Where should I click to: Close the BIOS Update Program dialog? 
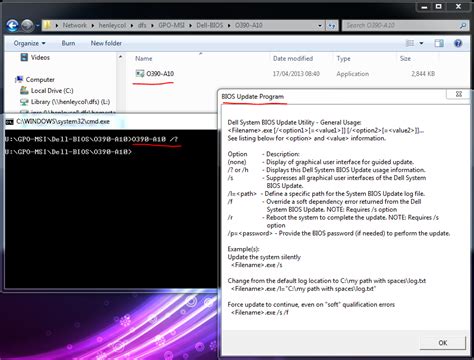(x=459, y=94)
